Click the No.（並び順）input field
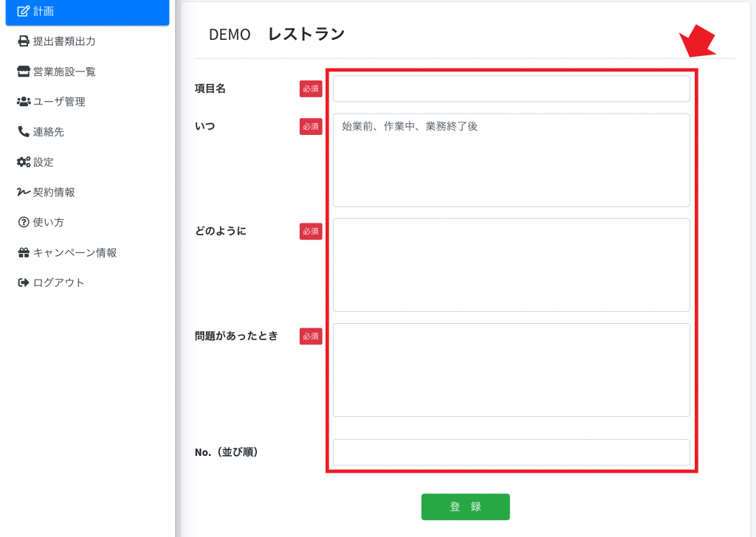This screenshot has width=756, height=537. 511,452
